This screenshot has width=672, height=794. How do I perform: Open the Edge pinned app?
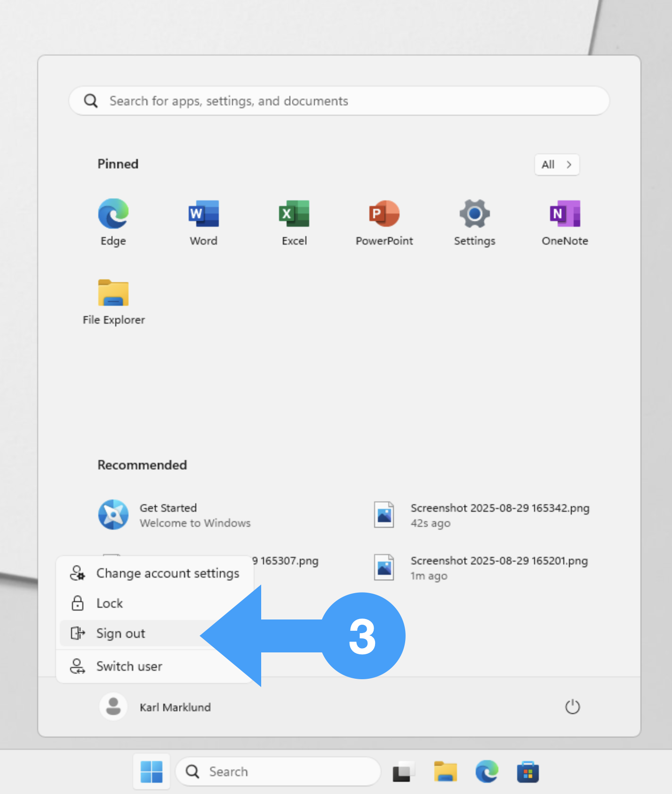pos(113,222)
